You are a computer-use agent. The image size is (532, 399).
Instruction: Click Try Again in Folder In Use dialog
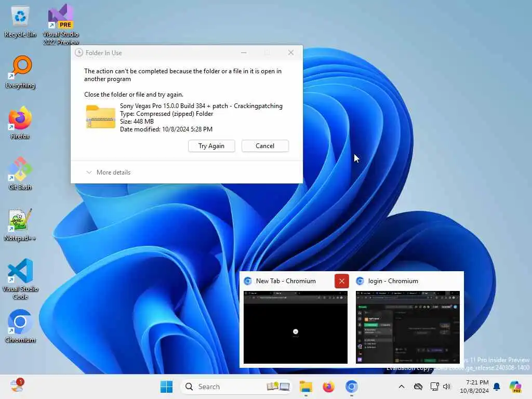[211, 146]
